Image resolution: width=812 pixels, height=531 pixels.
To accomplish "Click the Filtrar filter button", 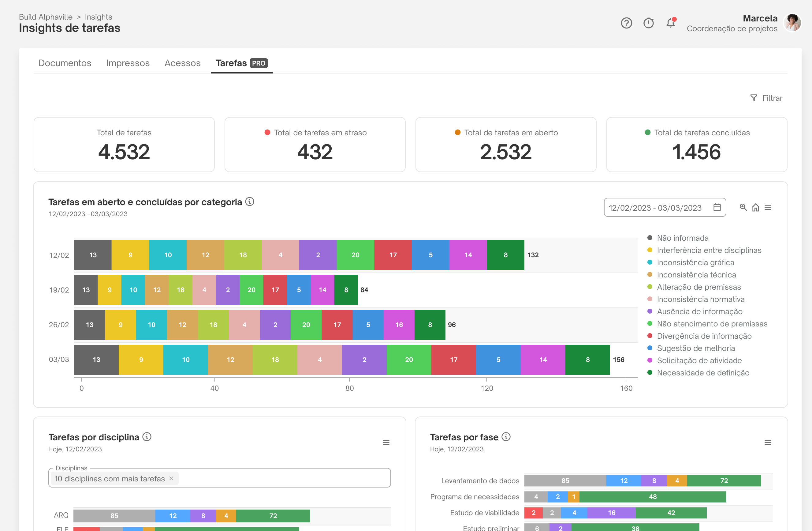I will click(x=766, y=98).
